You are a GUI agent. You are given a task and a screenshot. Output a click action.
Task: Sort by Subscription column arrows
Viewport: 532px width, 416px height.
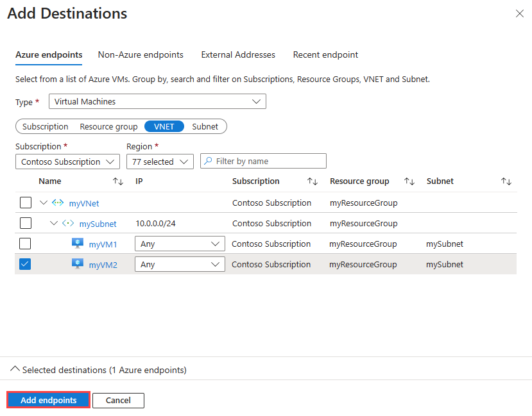click(x=312, y=181)
